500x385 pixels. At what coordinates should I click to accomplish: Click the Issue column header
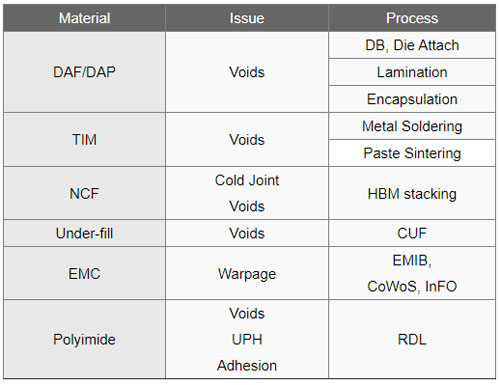(247, 18)
